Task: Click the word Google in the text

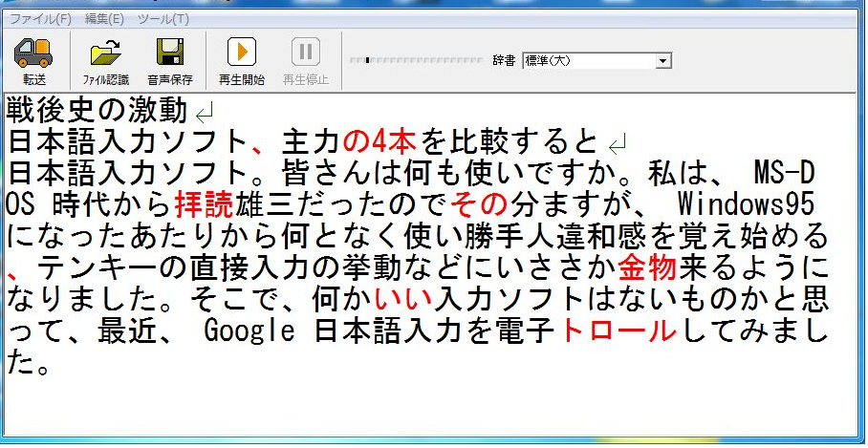Action: tap(250, 331)
